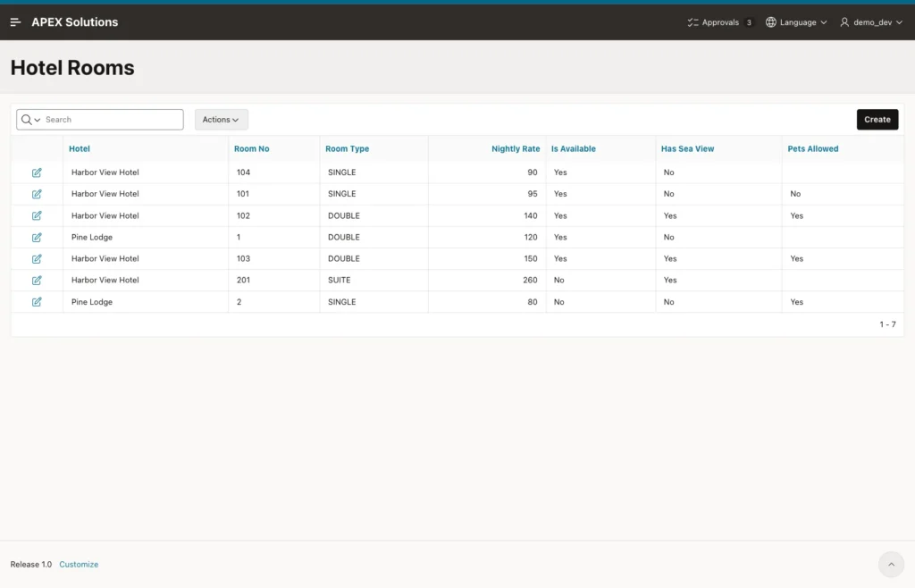The image size is (915, 588).
Task: Click the scroll-to-top arrow button
Action: pos(891,564)
